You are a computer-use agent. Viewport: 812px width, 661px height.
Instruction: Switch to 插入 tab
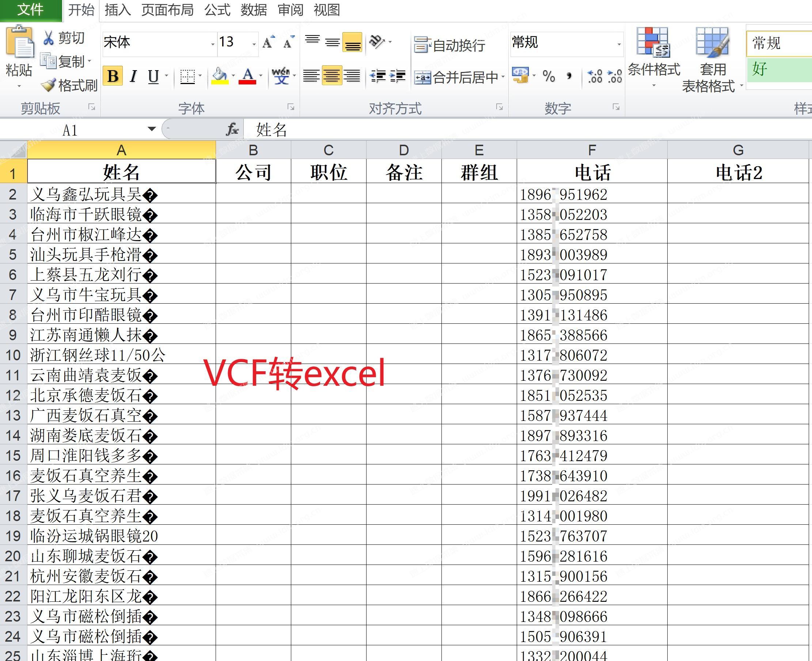coord(118,10)
